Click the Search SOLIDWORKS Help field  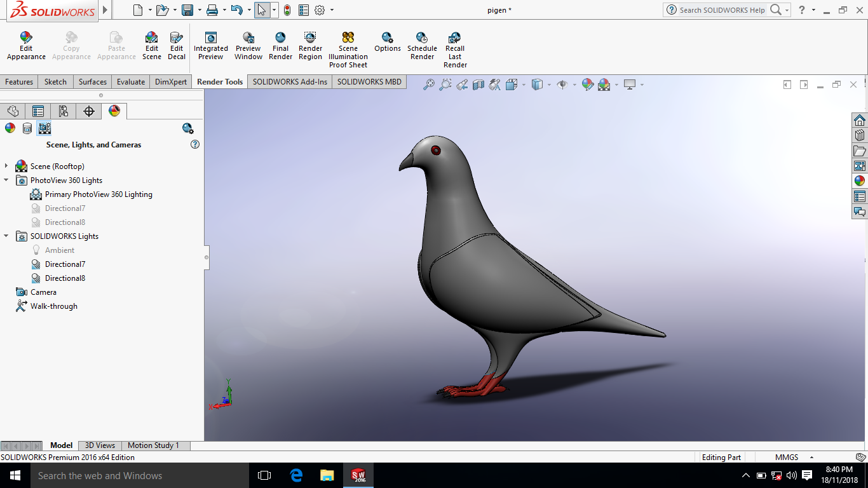tap(722, 10)
